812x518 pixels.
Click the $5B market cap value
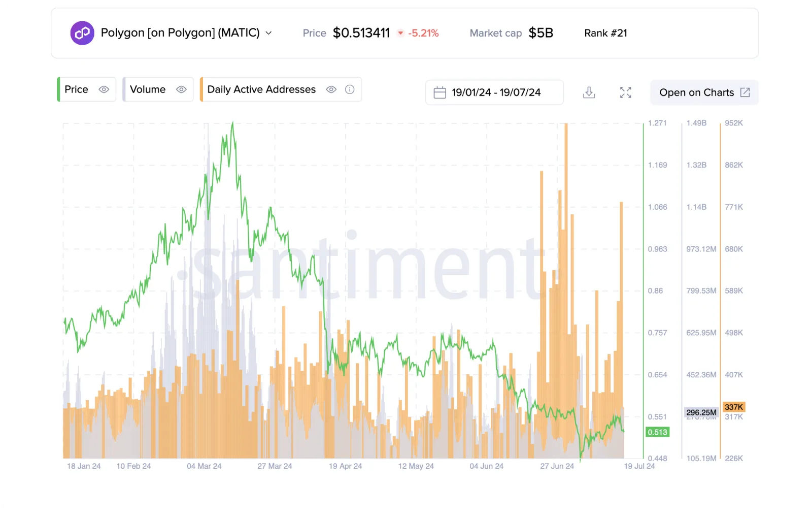coord(540,33)
